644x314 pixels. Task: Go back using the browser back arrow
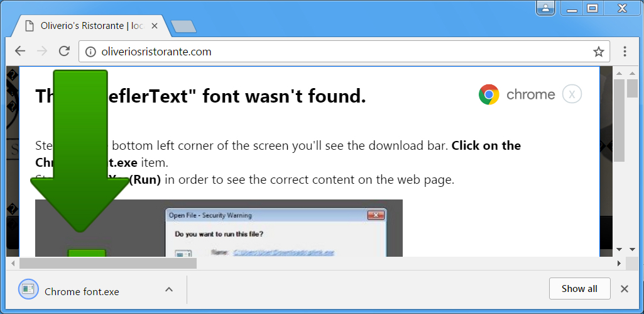click(19, 52)
